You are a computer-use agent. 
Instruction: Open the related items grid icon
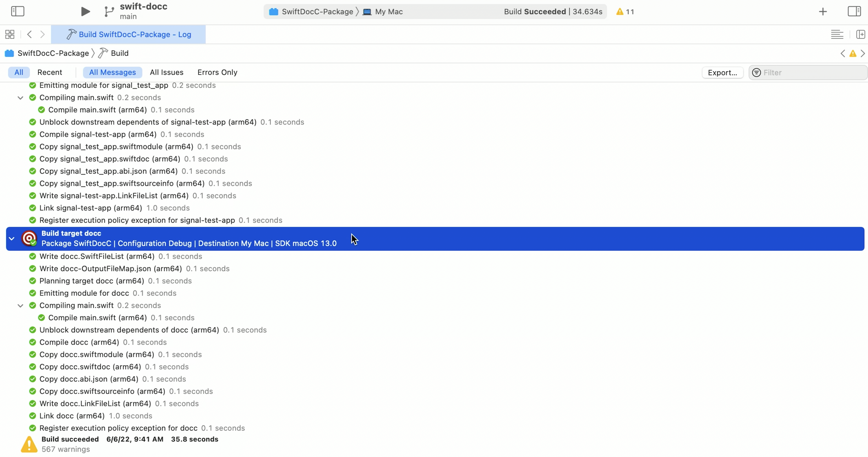click(x=10, y=34)
